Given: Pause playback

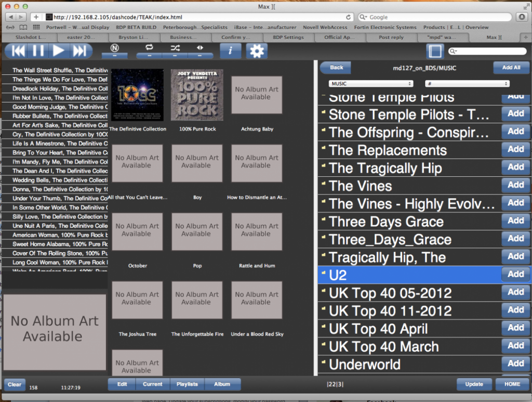Looking at the screenshot, I should pos(38,51).
